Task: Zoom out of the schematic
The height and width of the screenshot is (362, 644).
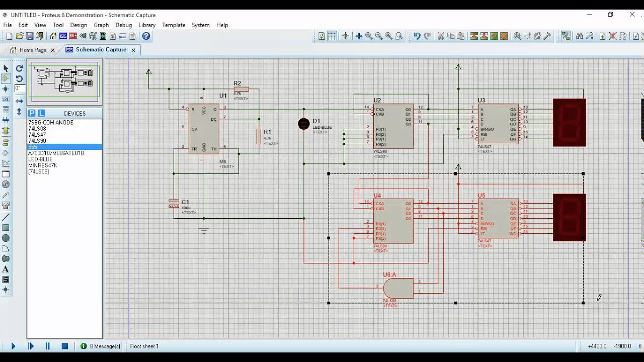Action: coord(379,36)
